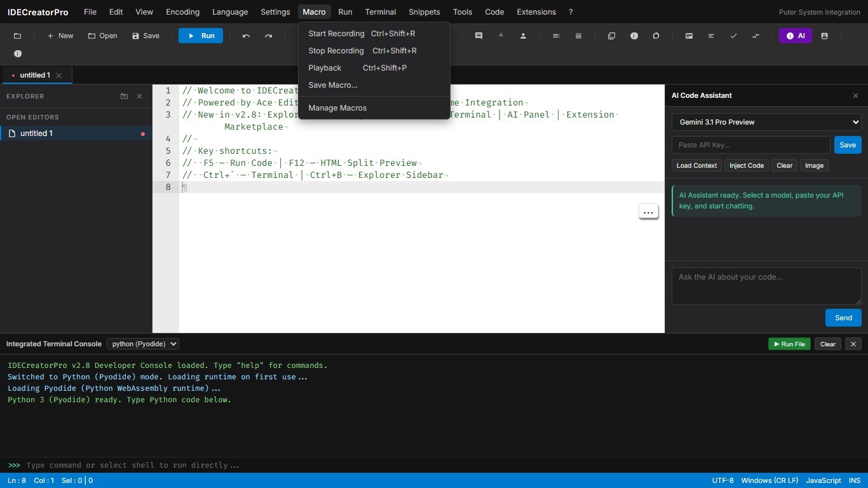
Task: Click the letter A font icon
Action: (501, 36)
